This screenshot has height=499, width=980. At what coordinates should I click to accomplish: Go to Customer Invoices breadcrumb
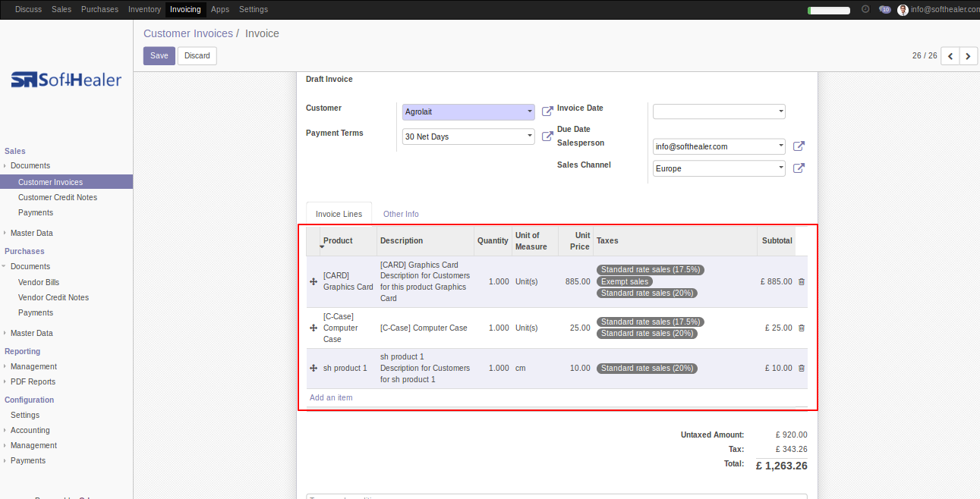pyautogui.click(x=188, y=33)
